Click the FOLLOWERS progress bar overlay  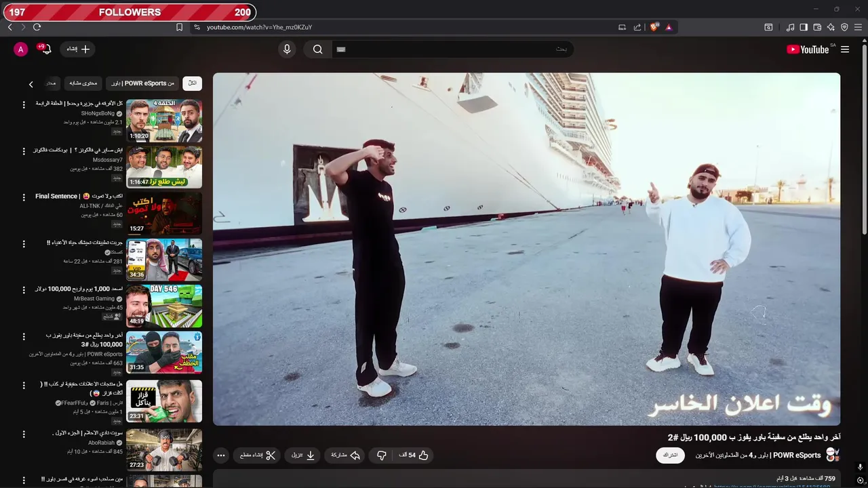129,12
